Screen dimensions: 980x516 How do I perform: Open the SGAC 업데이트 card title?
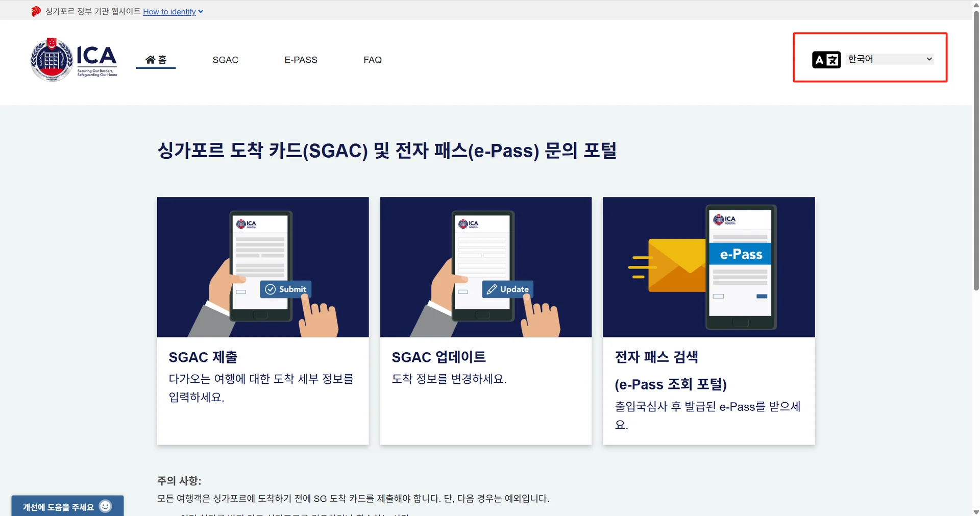point(439,357)
